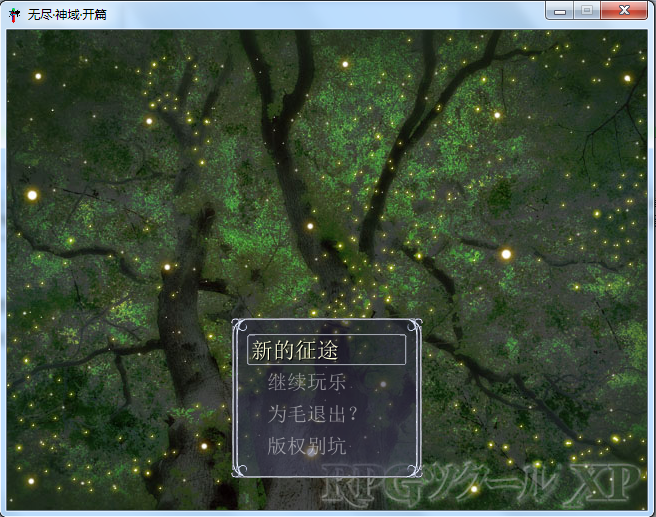Maximize the game window
656x517 pixels.
pos(587,11)
